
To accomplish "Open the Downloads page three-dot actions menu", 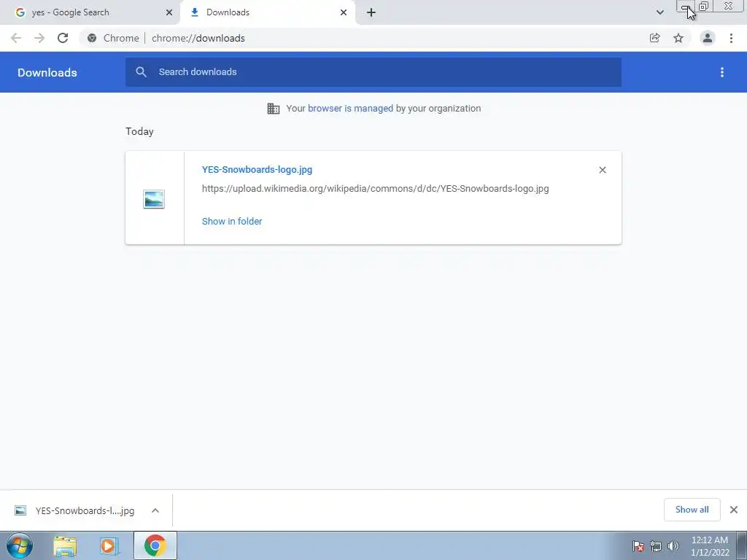I will click(x=722, y=72).
